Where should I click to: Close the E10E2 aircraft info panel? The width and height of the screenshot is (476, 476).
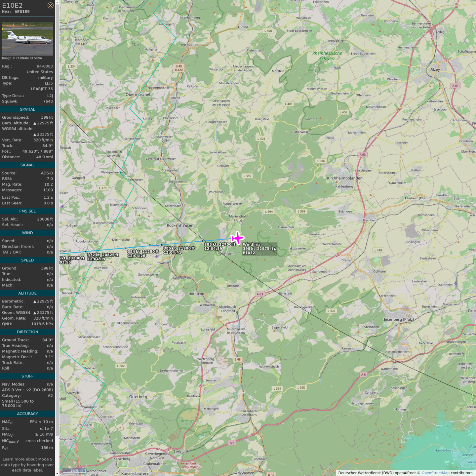point(50,5)
